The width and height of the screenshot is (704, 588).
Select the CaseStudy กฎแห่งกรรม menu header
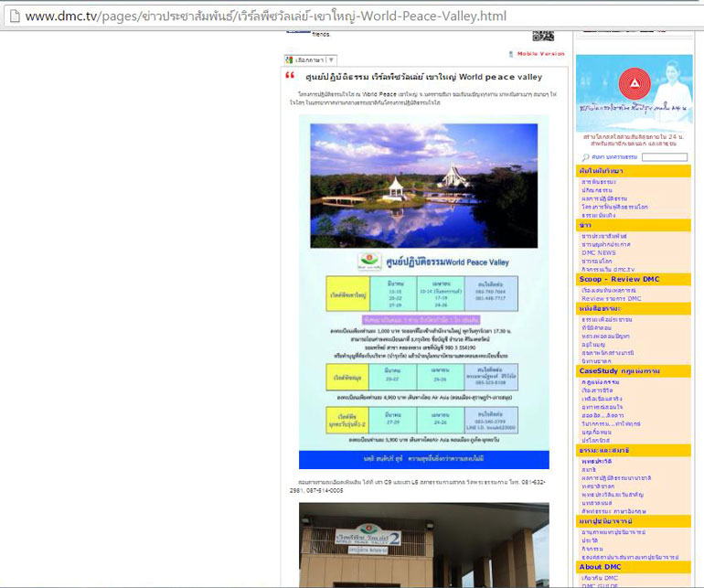(x=620, y=370)
